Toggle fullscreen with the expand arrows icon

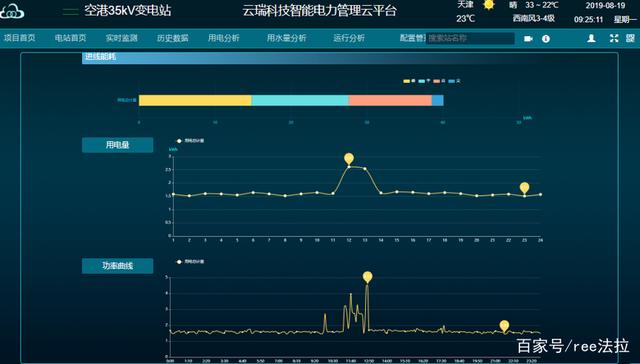point(614,38)
